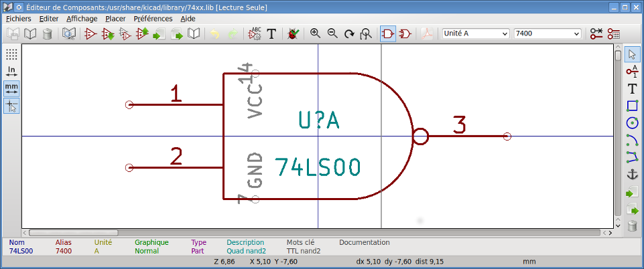Click pin number 3 label on canvas
This screenshot has height=269, width=644.
[x=459, y=125]
